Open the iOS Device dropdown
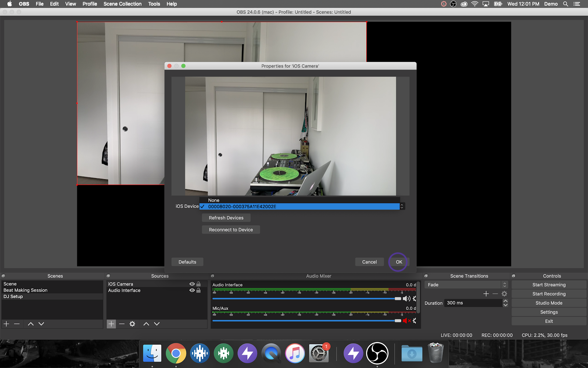This screenshot has width=588, height=368. 402,206
